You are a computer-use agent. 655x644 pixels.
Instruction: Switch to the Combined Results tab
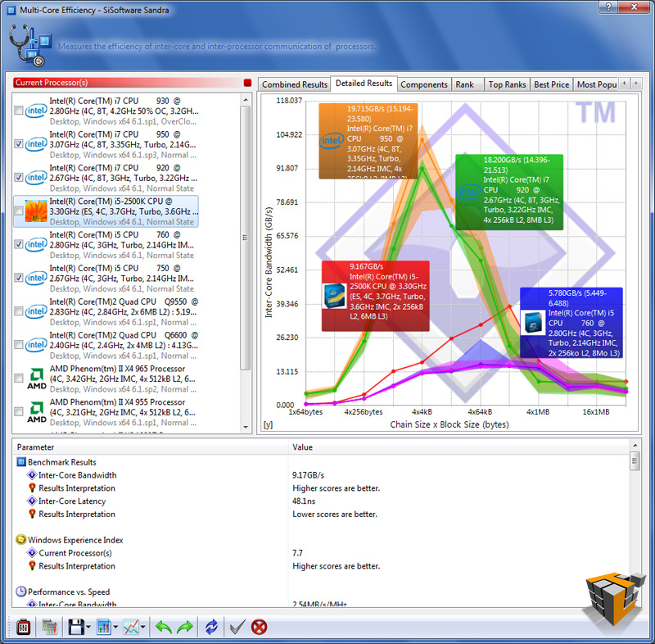(x=294, y=84)
